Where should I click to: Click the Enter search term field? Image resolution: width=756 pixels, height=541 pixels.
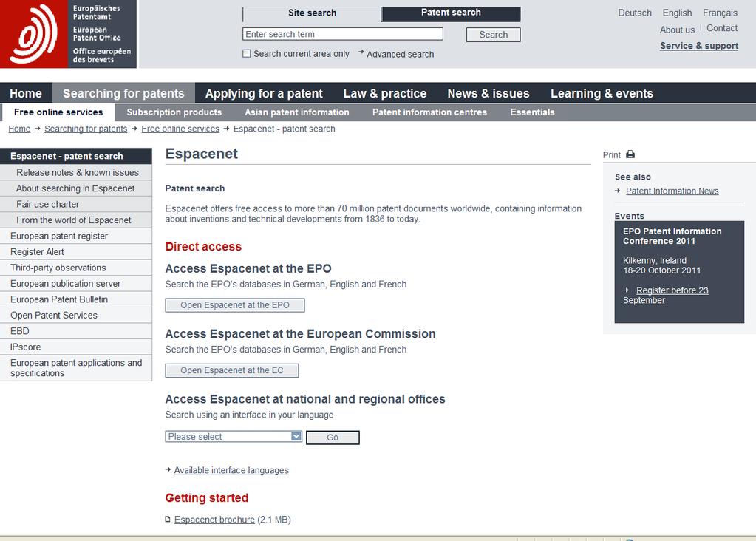click(x=343, y=34)
